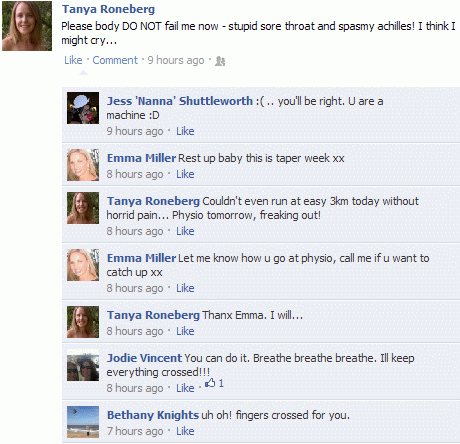The width and height of the screenshot is (460, 444).
Task: Open Emma Miller's avatar on taper week comment
Action: [83, 165]
